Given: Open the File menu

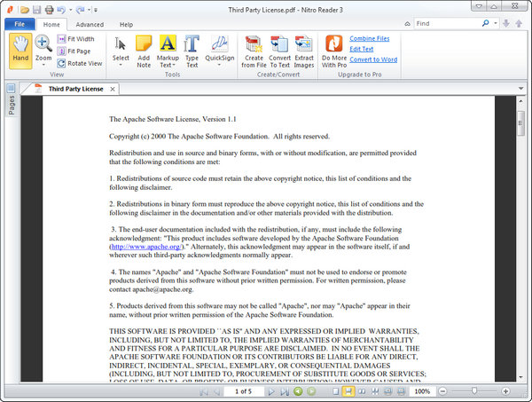Looking at the screenshot, I should [20, 25].
